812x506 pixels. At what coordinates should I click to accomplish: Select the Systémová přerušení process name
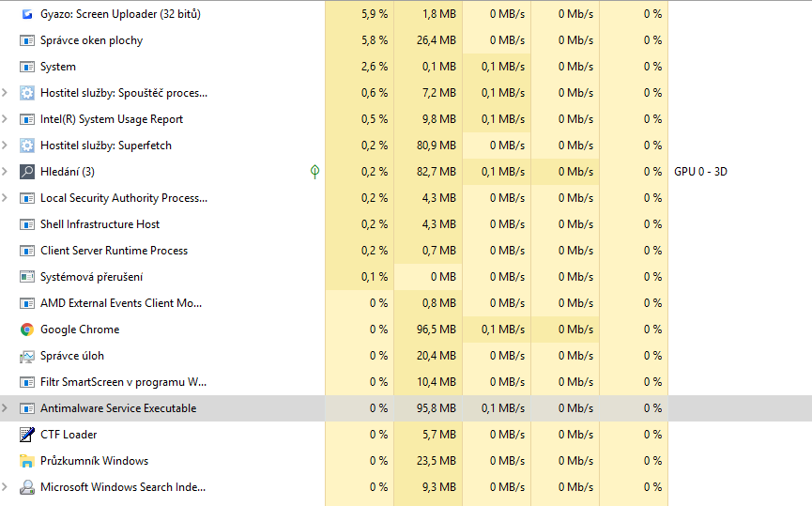[x=92, y=277]
